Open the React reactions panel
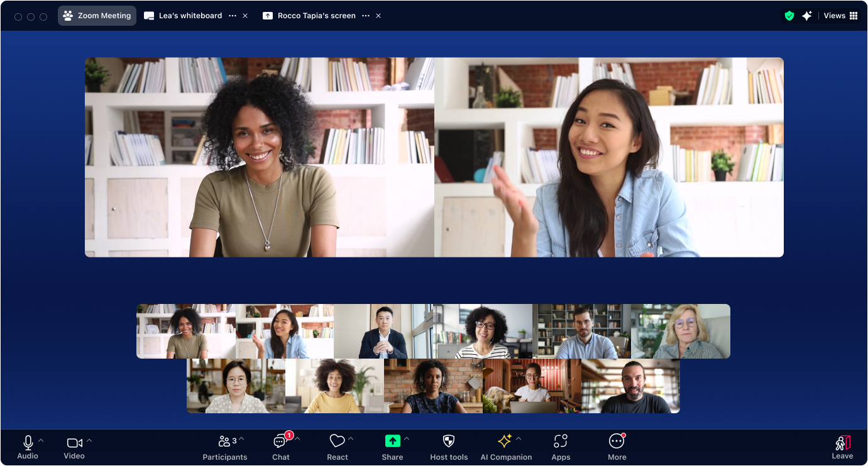Viewport: 868px width, 466px height. [x=338, y=446]
